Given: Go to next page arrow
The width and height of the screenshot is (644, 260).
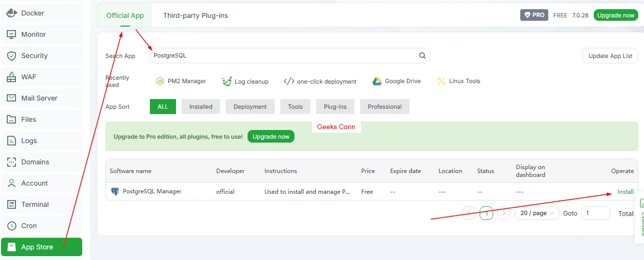Looking at the screenshot, I should (x=504, y=213).
